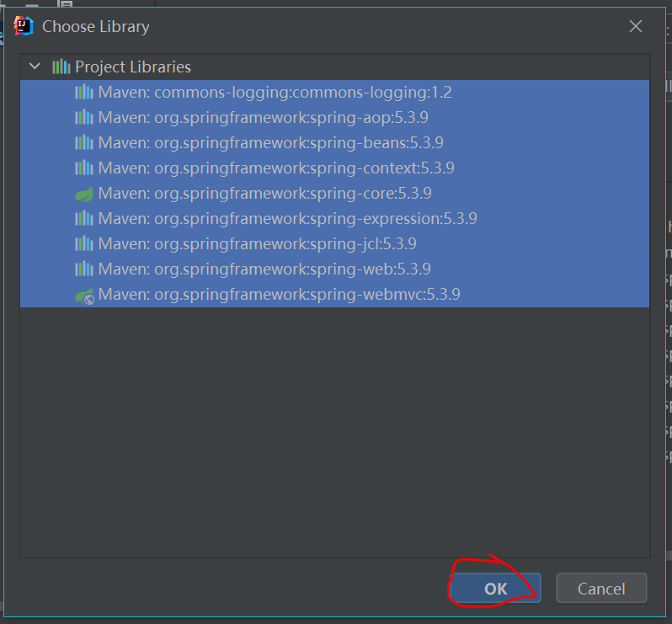Select the Project Libraries root row
The image size is (672, 624).
coord(334,67)
